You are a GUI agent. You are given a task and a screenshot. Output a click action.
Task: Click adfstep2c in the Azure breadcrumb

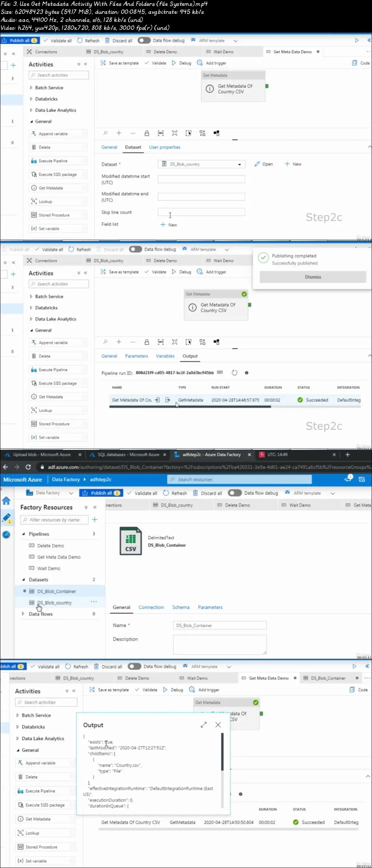coord(101,479)
